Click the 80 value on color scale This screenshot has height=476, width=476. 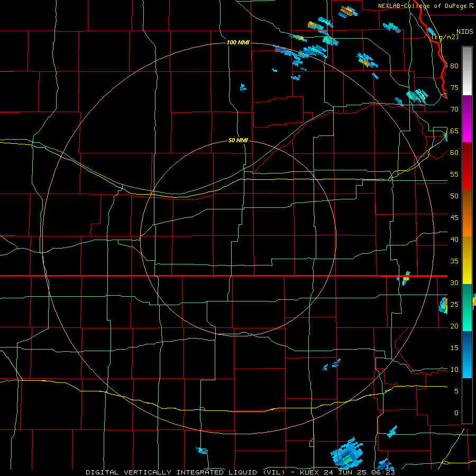454,66
